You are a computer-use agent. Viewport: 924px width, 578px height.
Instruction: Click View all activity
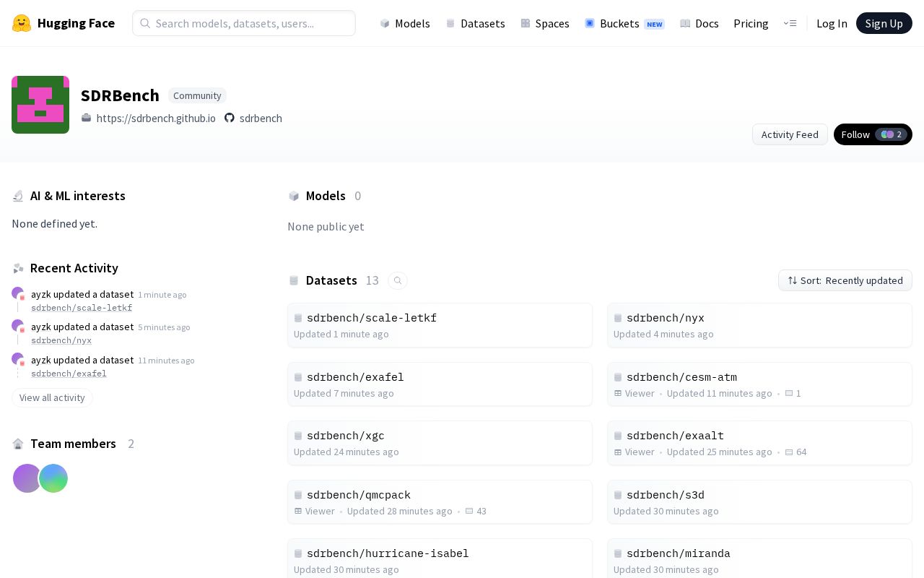pos(52,397)
